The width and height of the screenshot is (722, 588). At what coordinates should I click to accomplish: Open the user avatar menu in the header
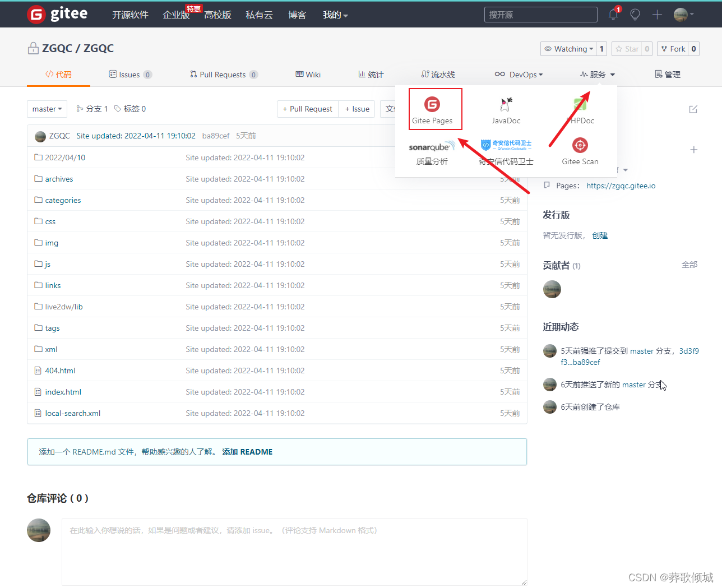683,15
